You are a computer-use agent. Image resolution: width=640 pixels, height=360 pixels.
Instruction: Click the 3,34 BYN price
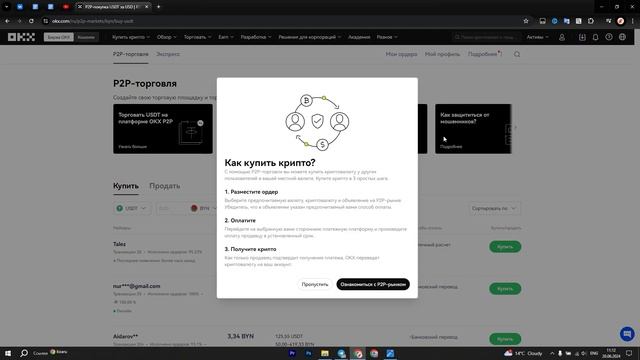tap(240, 336)
